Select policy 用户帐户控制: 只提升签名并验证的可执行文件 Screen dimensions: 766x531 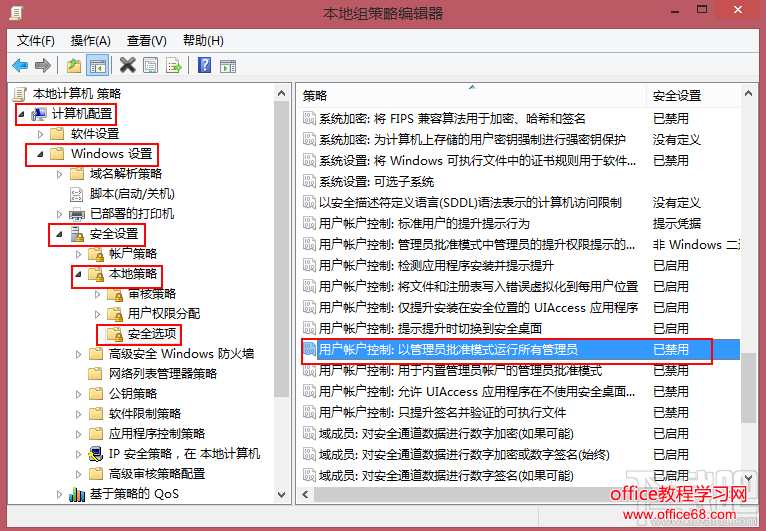(521, 413)
